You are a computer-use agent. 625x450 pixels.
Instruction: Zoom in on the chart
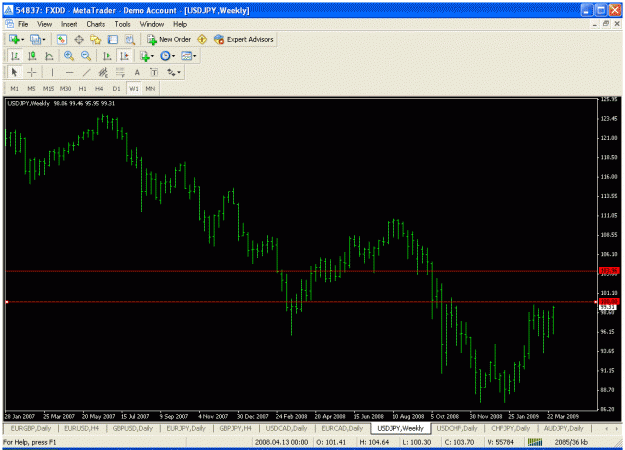[x=69, y=56]
